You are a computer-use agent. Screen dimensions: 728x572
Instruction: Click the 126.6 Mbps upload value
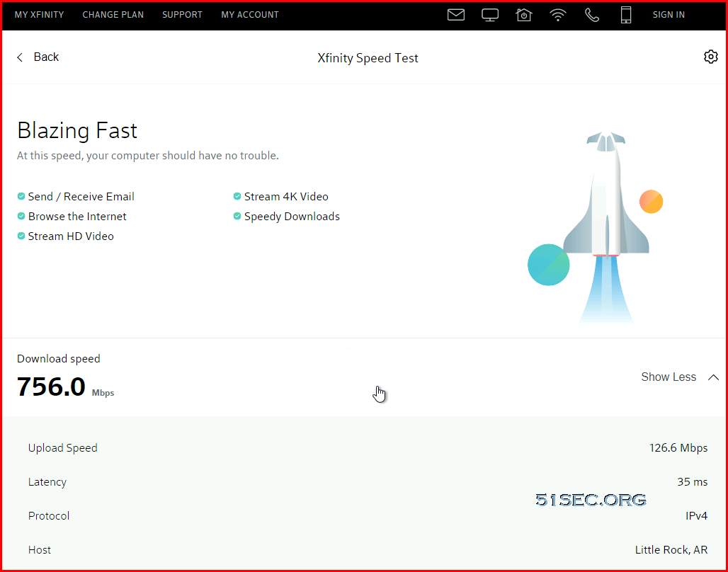678,448
